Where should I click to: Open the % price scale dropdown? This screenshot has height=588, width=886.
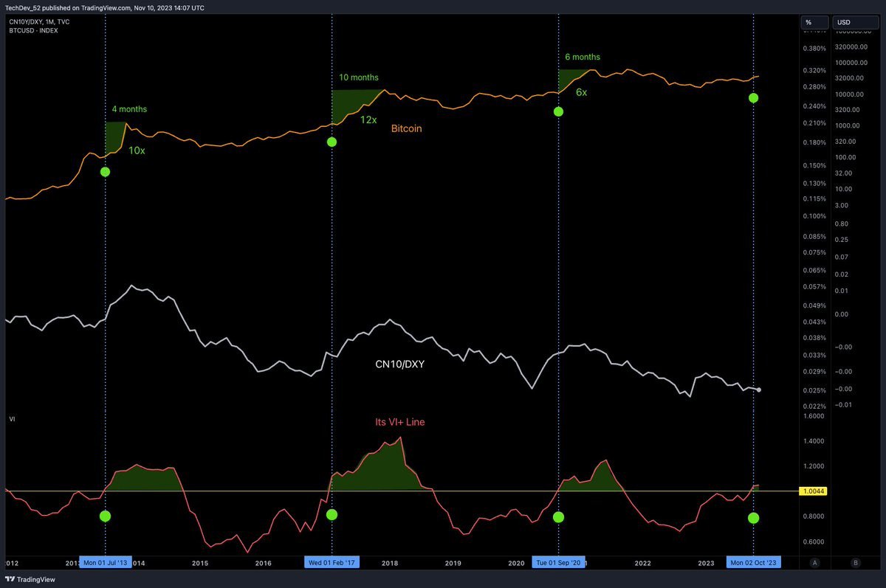pyautogui.click(x=814, y=22)
